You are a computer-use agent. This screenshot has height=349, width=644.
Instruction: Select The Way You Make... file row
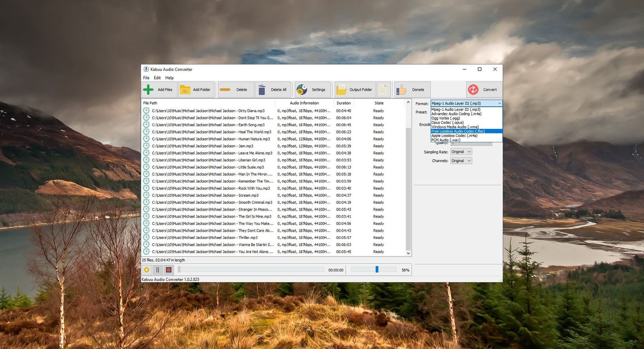[x=273, y=224]
